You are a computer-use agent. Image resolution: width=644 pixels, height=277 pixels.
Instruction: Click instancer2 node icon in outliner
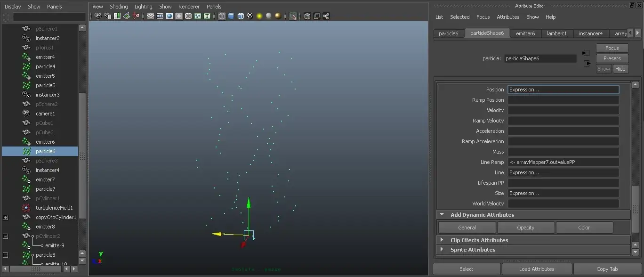(26, 38)
